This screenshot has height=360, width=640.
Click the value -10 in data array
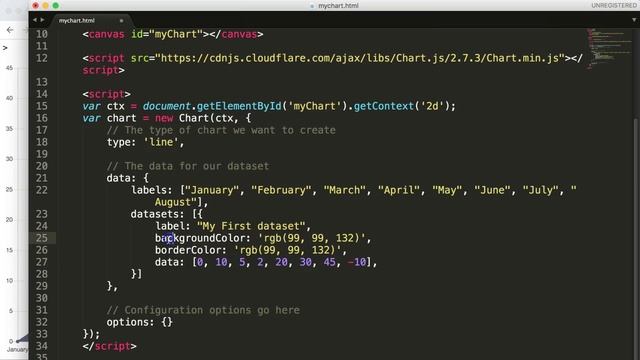356,262
